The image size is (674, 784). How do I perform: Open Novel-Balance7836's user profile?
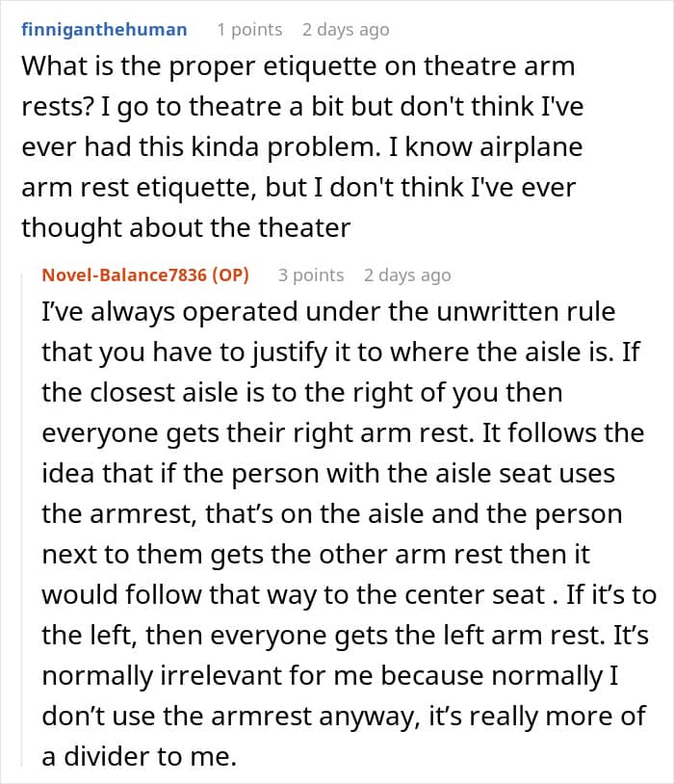[123, 274]
